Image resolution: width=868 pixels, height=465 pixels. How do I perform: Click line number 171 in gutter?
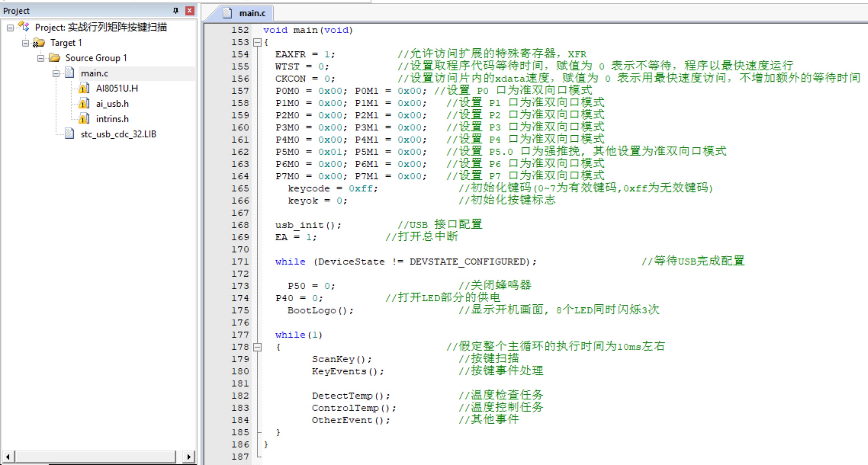[x=240, y=262]
